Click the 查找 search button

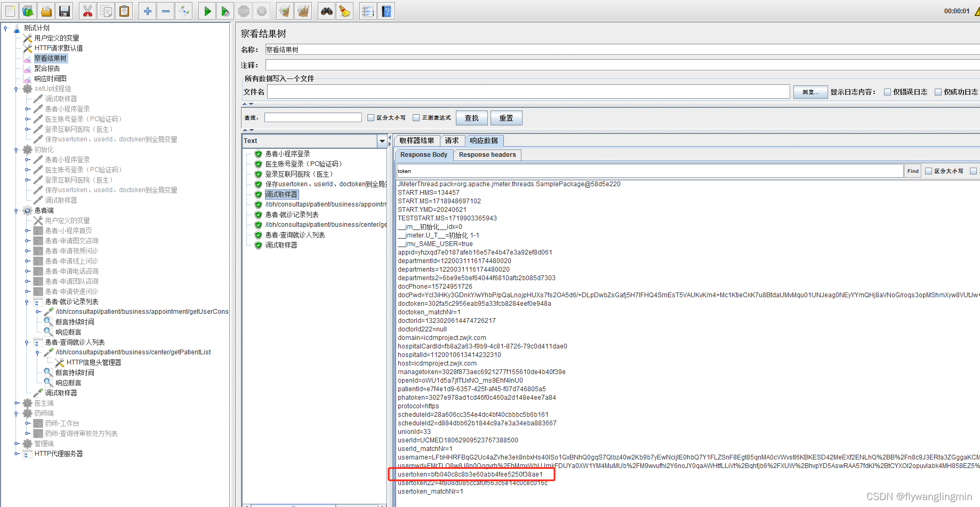(x=471, y=117)
